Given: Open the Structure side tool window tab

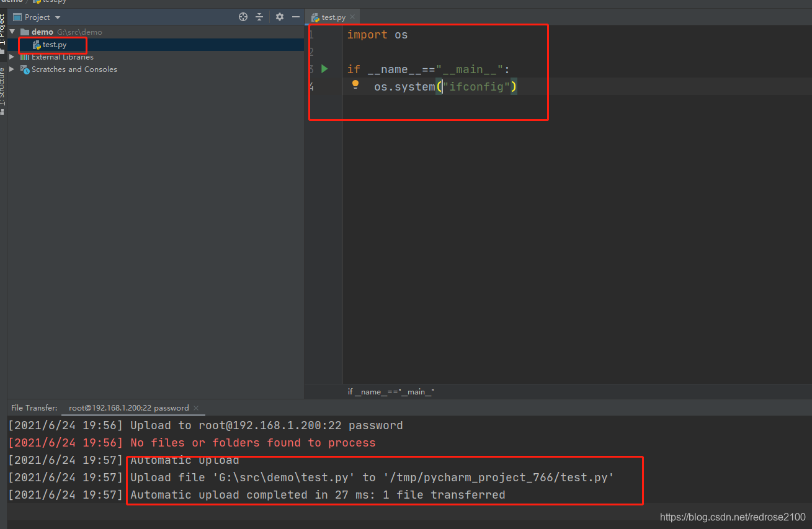Looking at the screenshot, I should point(3,90).
